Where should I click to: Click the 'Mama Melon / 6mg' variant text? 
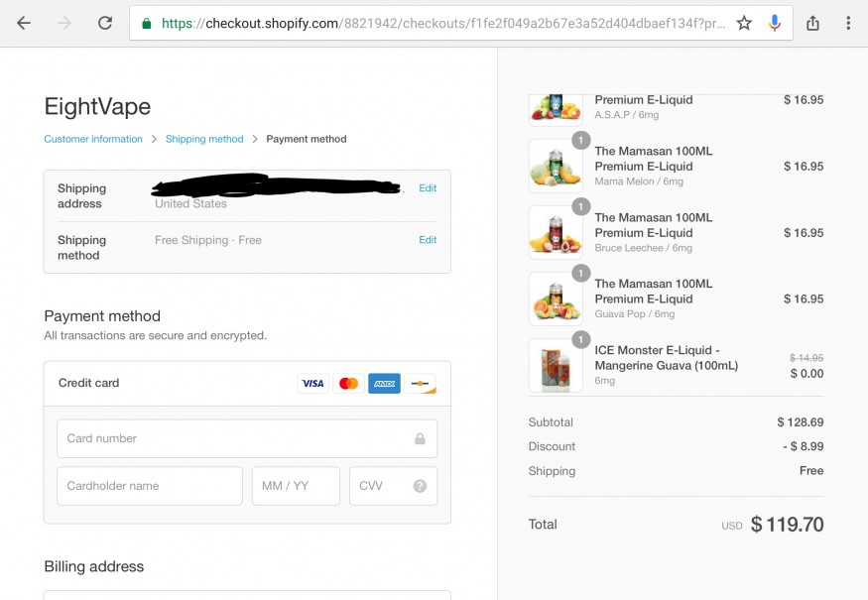point(639,181)
